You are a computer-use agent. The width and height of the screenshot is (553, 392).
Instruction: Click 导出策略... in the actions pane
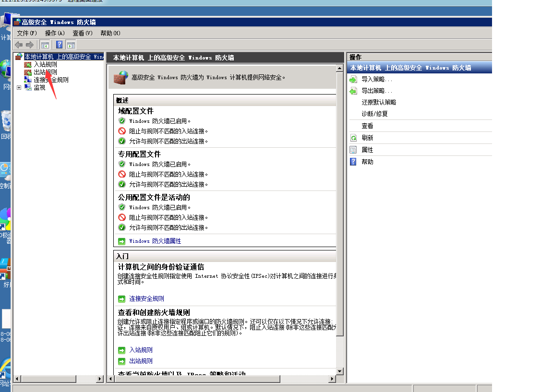(377, 91)
